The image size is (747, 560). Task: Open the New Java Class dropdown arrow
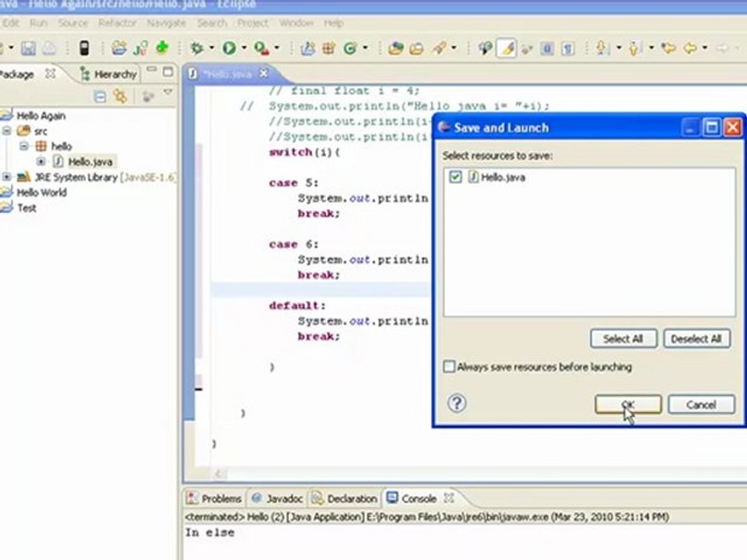(x=366, y=47)
